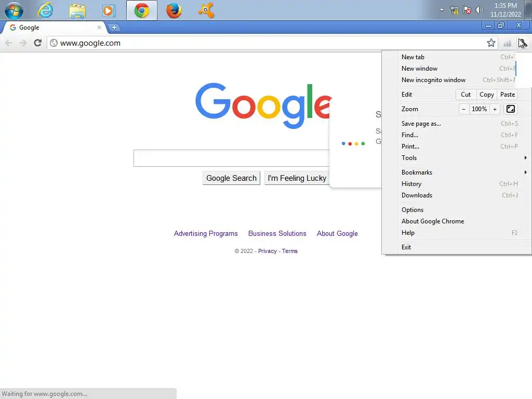Decrease zoom with the minus button

click(463, 109)
